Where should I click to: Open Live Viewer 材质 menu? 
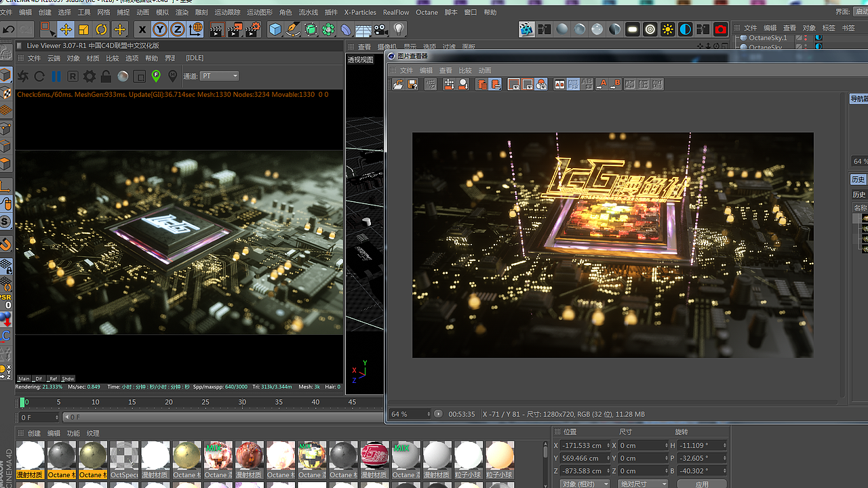coord(93,58)
